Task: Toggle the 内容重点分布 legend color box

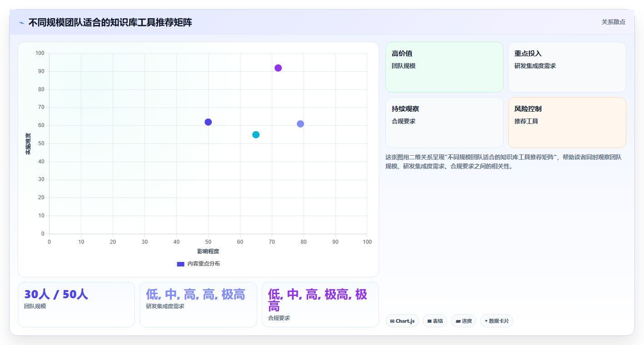Action: click(180, 264)
